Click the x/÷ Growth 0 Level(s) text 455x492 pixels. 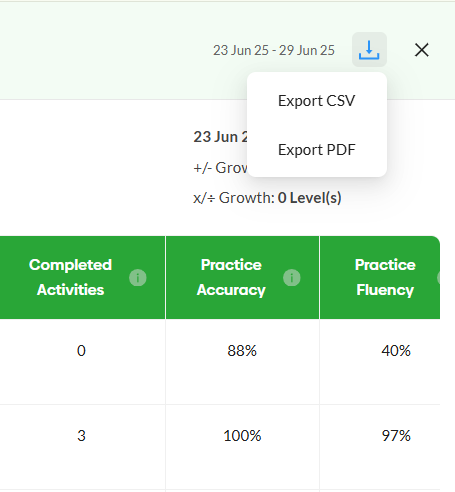click(267, 198)
